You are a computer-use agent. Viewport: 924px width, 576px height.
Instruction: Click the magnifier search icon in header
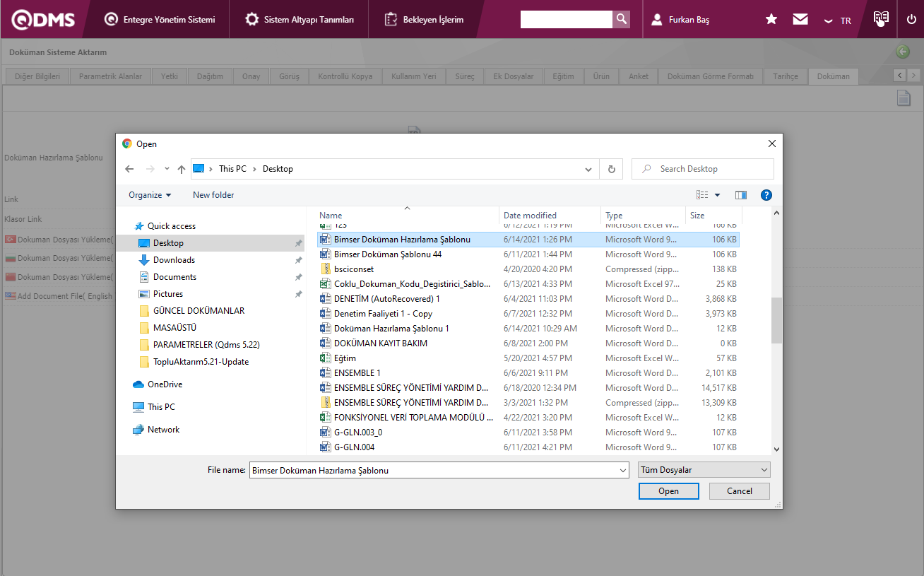point(621,19)
